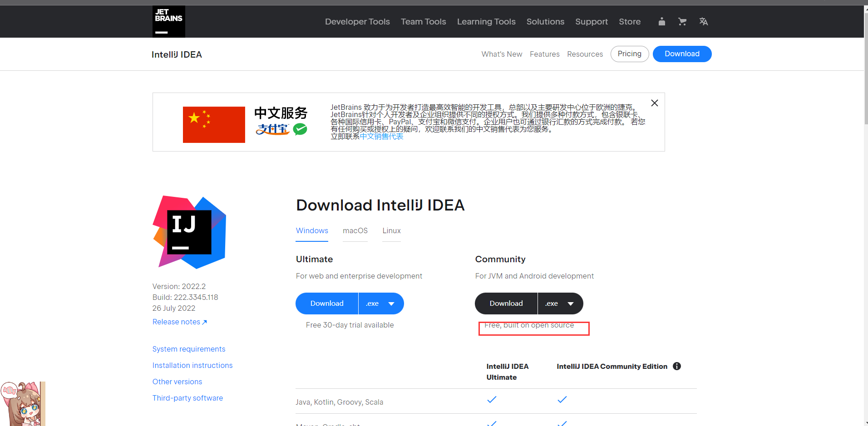This screenshot has width=868, height=426.
Task: Open the Other versions link
Action: coord(177,382)
